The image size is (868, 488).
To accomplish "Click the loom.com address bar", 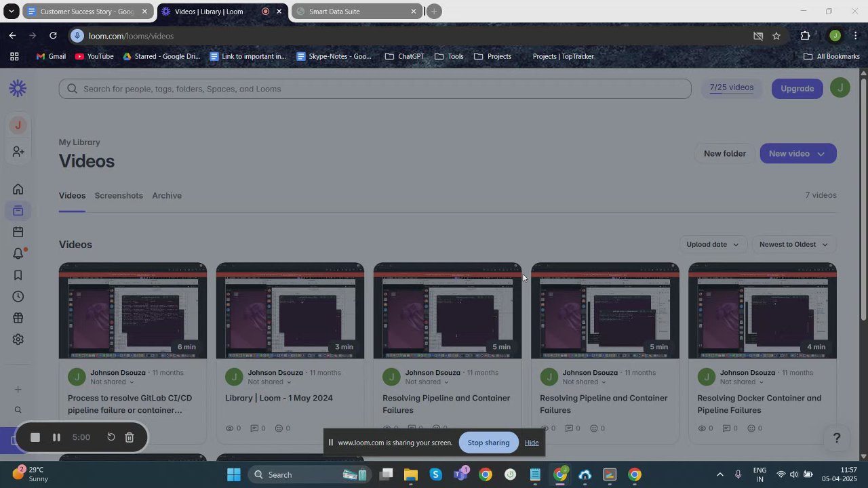I will (x=407, y=36).
